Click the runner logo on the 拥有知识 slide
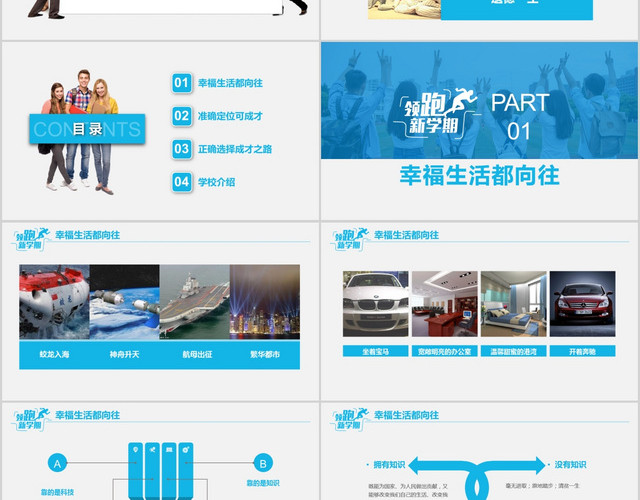Viewport: 640px width, 500px height. [350, 419]
